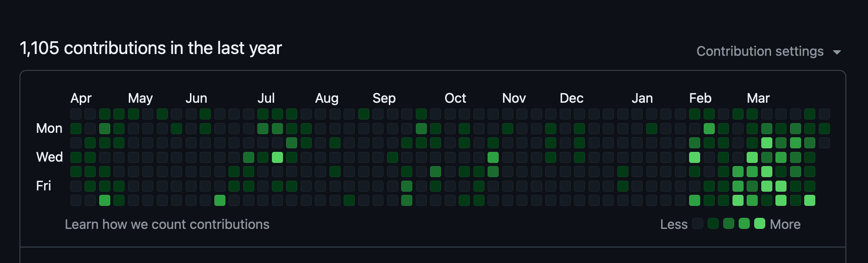Screen dimensions: 868x263
Task: Click the 'Jun' month label
Action: 196,98
